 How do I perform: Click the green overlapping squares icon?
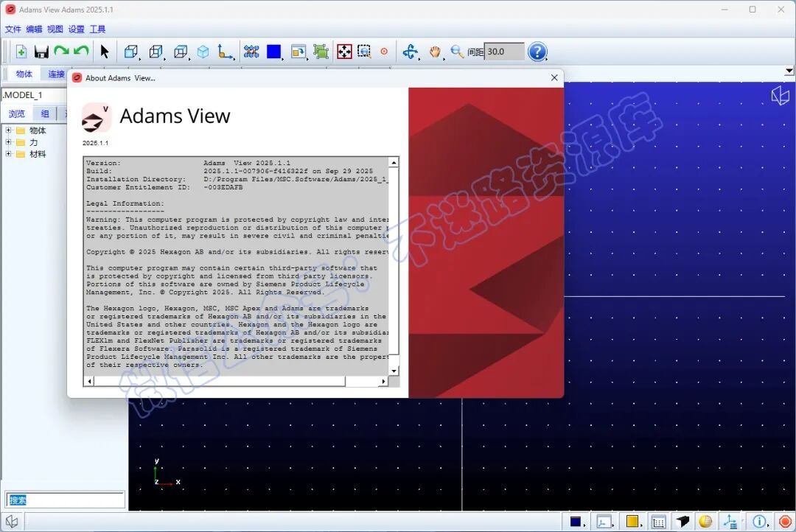(321, 52)
